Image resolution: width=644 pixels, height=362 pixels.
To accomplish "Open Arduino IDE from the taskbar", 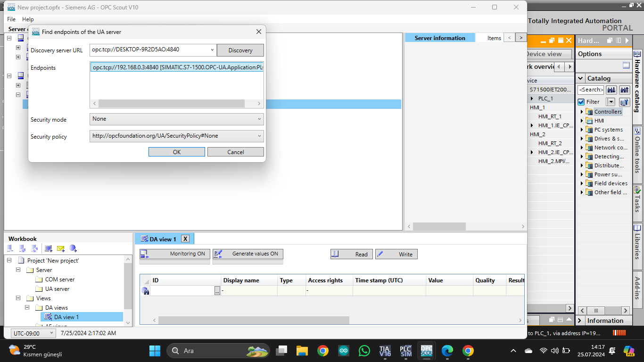I will point(344,351).
